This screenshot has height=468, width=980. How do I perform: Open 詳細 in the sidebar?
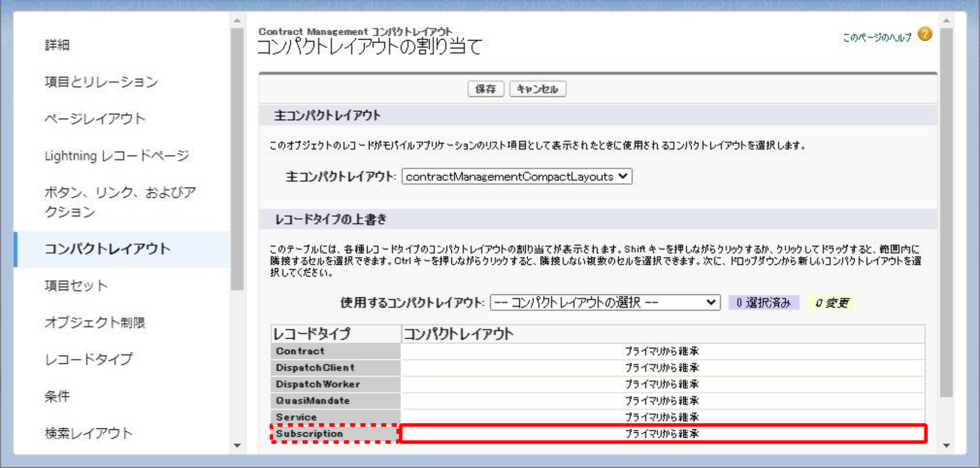pyautogui.click(x=57, y=45)
